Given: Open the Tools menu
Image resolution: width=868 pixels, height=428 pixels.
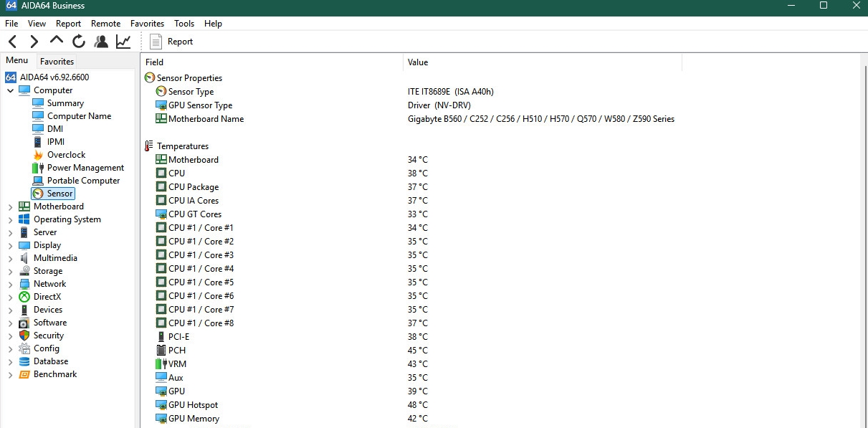Looking at the screenshot, I should tap(184, 24).
